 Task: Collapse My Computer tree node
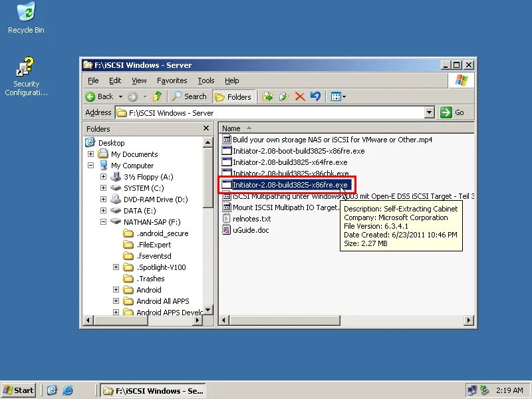90,166
